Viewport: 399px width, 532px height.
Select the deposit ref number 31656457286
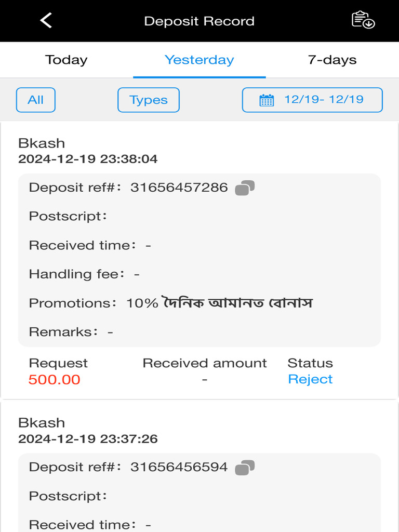pos(179,188)
